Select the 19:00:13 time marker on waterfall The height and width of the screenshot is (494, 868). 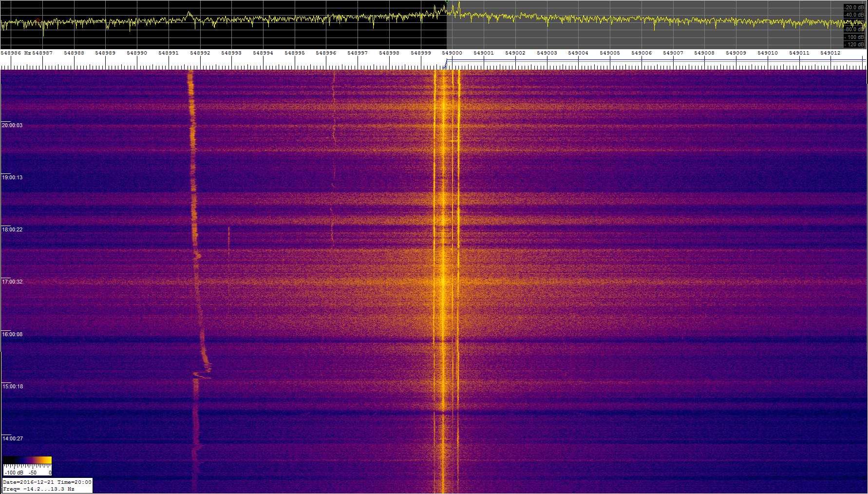pos(12,177)
